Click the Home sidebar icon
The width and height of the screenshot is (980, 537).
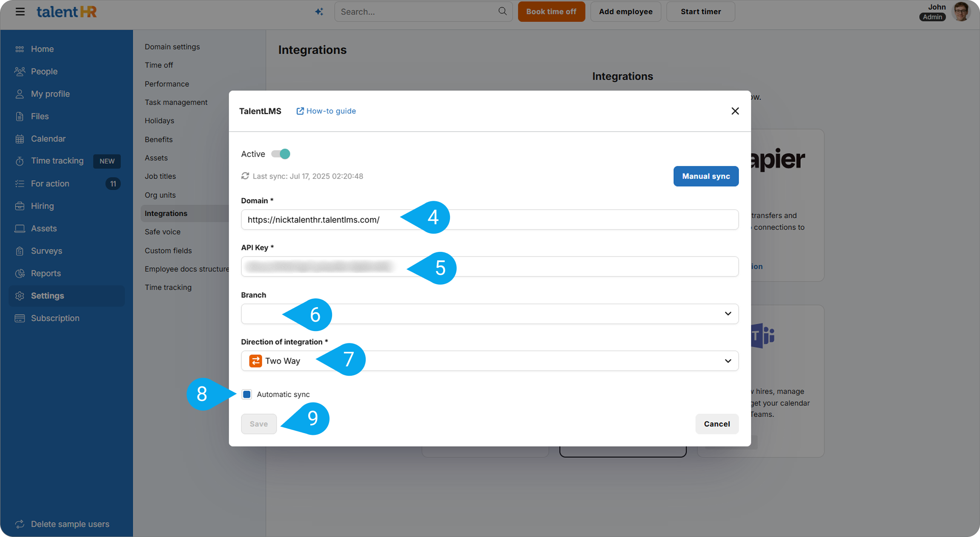(20, 49)
